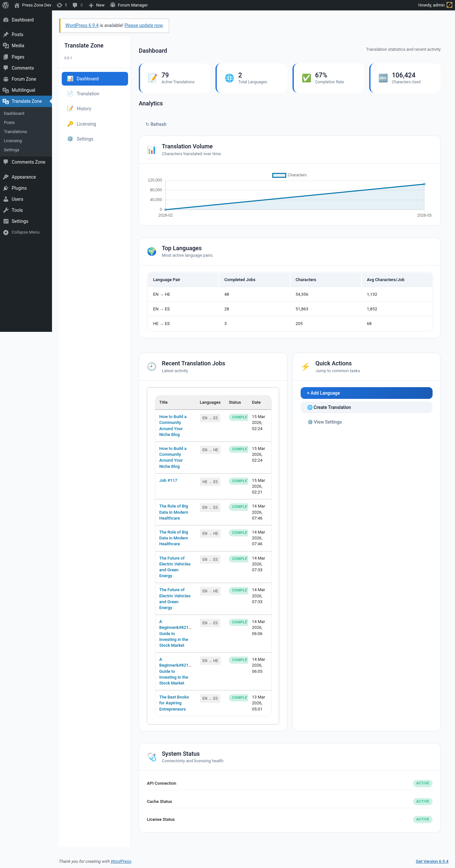Click Get Version 6.9.4 footer link

click(432, 861)
